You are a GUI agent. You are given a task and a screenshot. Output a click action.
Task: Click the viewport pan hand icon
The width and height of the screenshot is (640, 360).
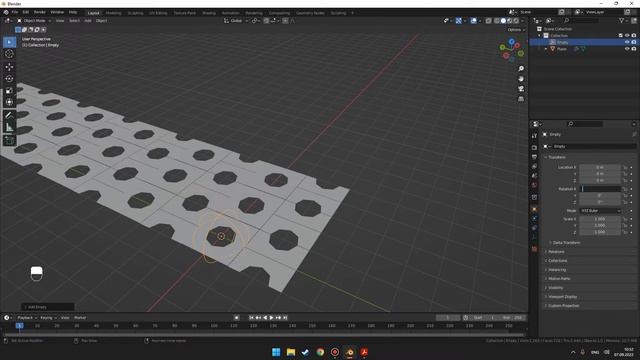tap(521, 79)
